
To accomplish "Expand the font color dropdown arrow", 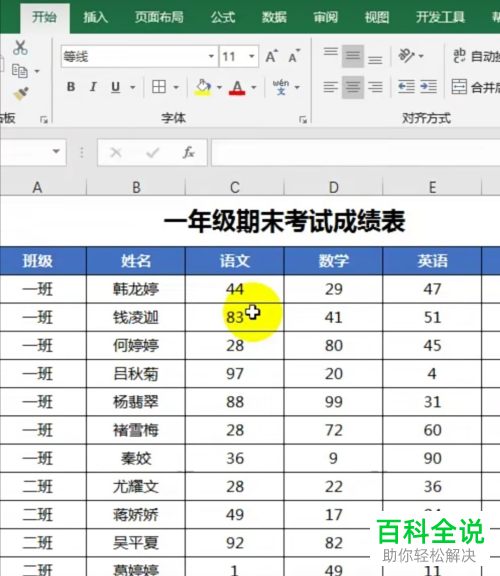I will (x=254, y=87).
